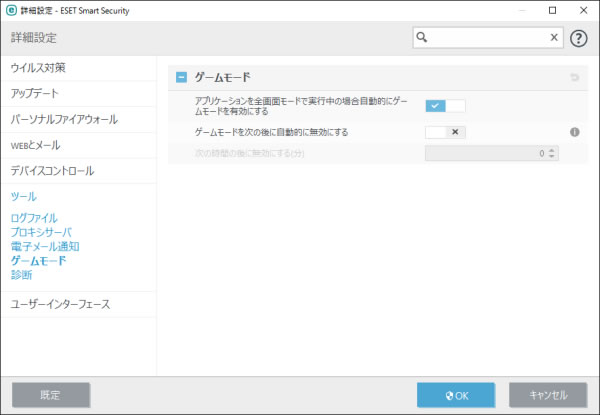Open デバイスコントロール category

(52, 171)
